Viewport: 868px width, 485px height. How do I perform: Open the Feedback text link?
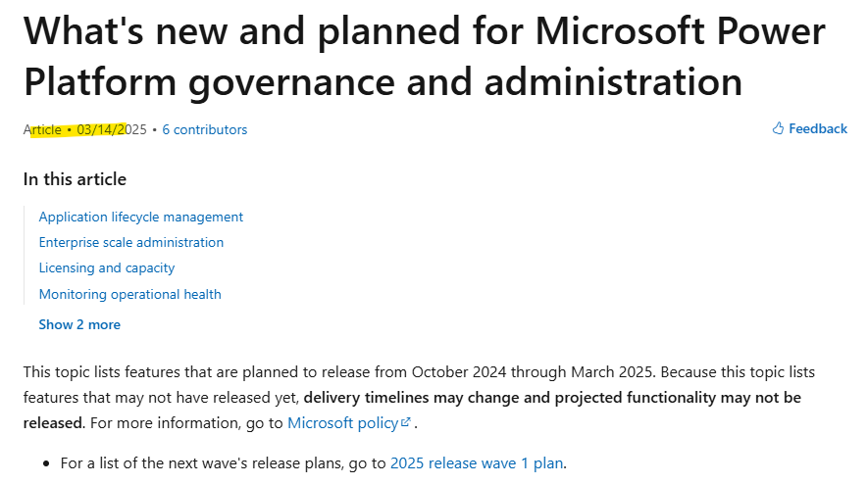[818, 129]
